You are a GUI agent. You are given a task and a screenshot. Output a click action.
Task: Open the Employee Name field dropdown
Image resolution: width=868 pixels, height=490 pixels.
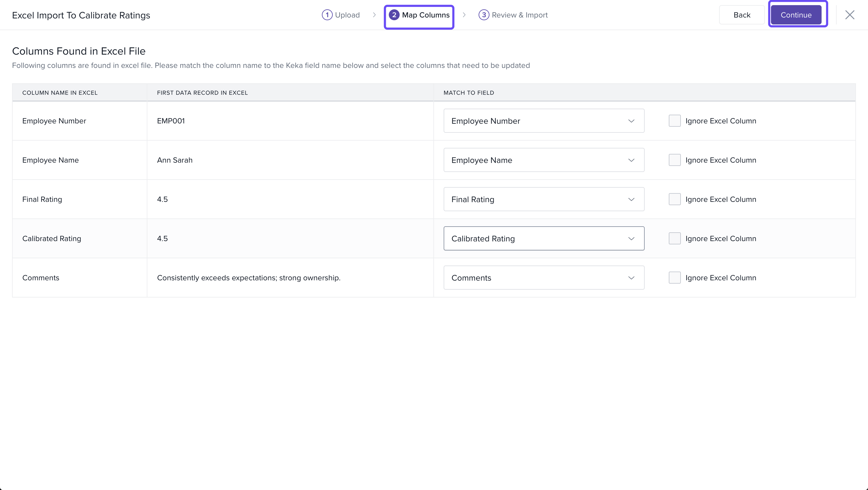pyautogui.click(x=543, y=160)
